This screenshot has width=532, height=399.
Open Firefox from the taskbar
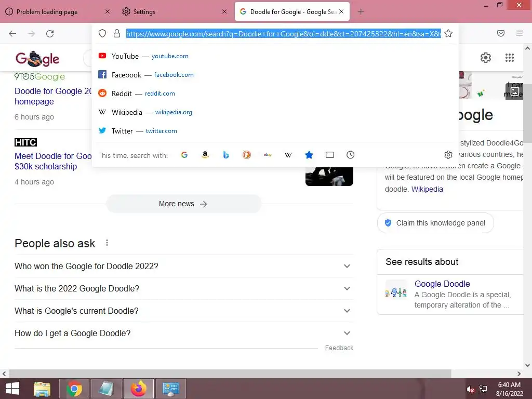coord(138,389)
